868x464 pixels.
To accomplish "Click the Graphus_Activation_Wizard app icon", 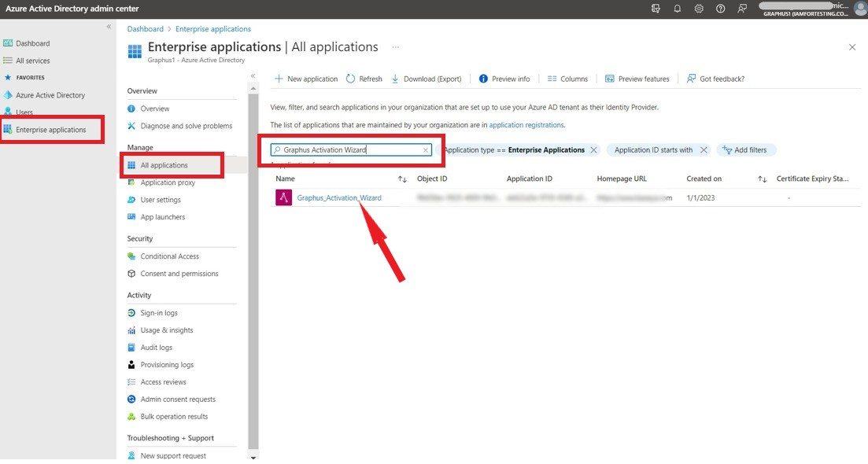I will [283, 198].
